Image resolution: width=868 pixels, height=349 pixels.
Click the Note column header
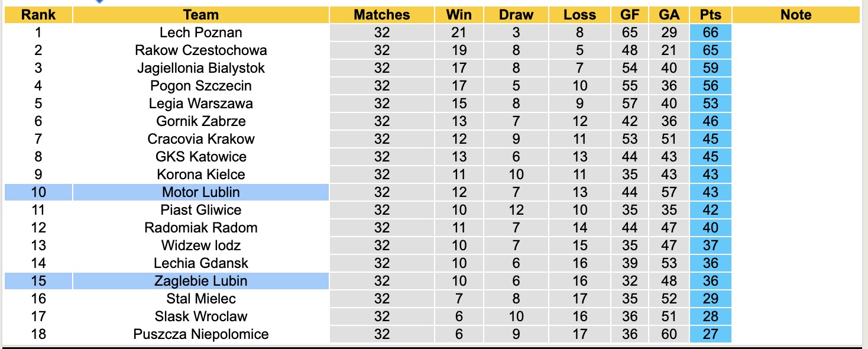coord(796,15)
